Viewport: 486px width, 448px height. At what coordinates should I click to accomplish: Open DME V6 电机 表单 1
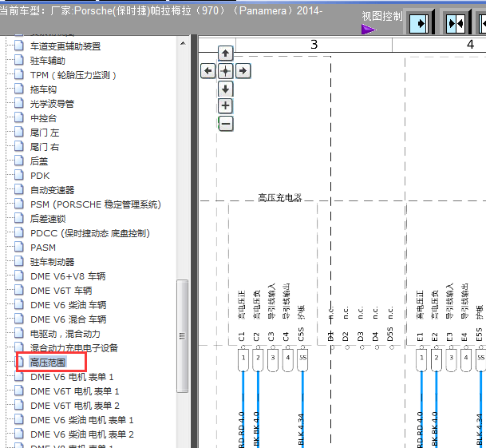tap(72, 377)
